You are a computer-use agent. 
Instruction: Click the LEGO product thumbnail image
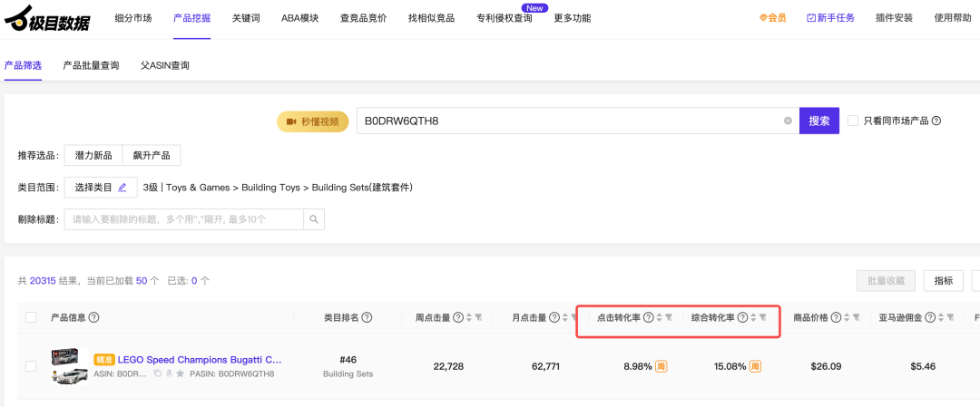coord(69,366)
